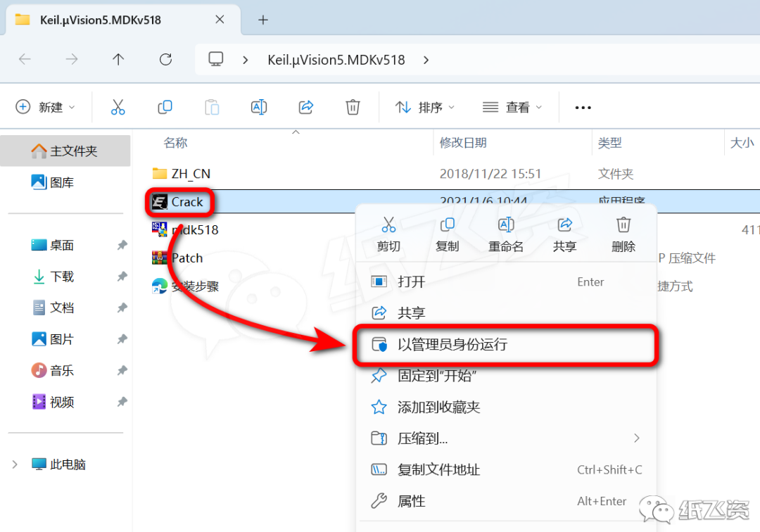Open the See more ellipsis menu
The height and width of the screenshot is (532, 760).
(x=583, y=107)
